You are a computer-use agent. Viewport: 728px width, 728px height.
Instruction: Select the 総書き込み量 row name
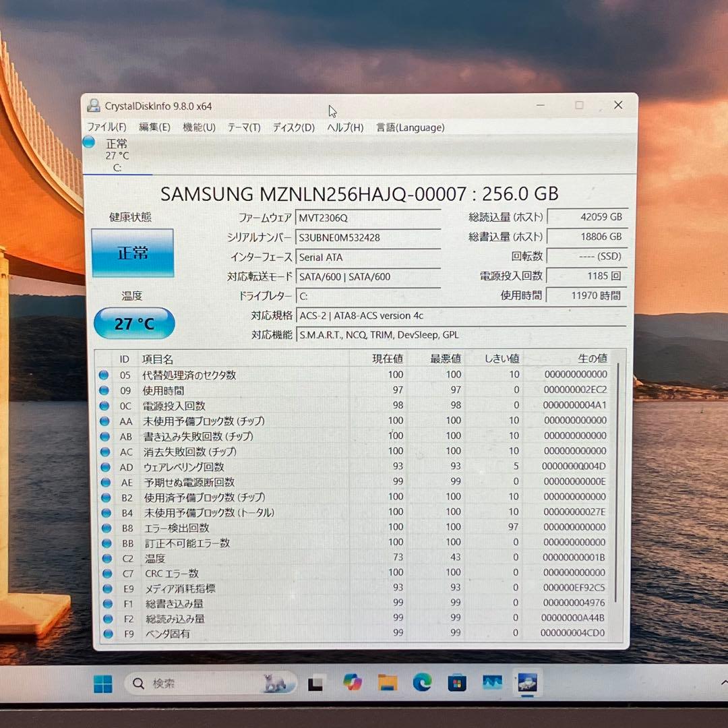175,603
